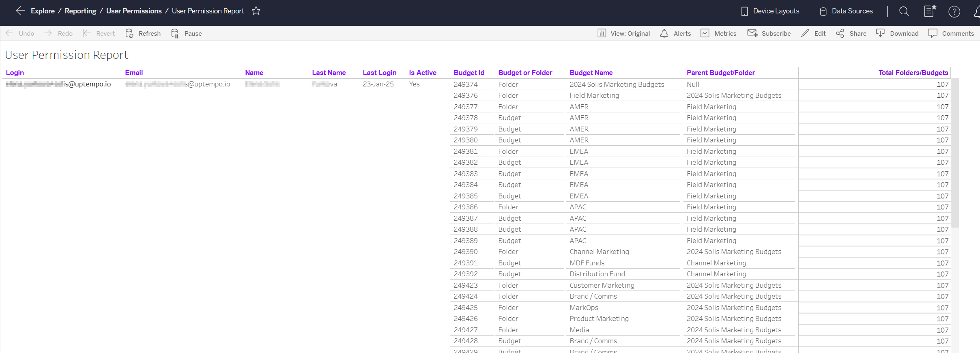Click the back arrow icon
Image resolution: width=980 pixels, height=353 pixels.
point(20,11)
